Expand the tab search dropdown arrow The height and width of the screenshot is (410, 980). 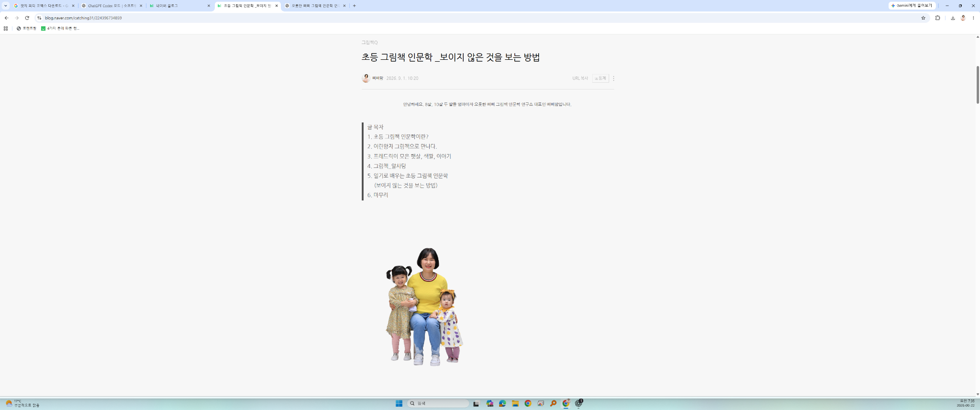(6, 6)
